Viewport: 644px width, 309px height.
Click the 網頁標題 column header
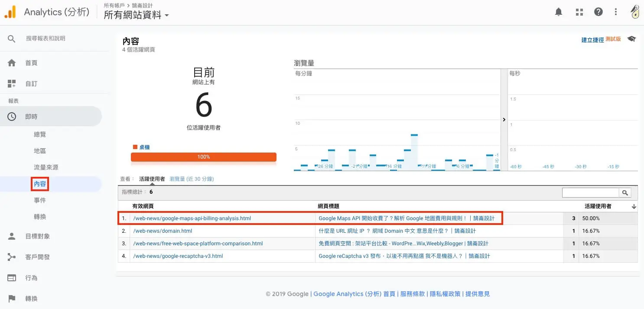coord(329,206)
